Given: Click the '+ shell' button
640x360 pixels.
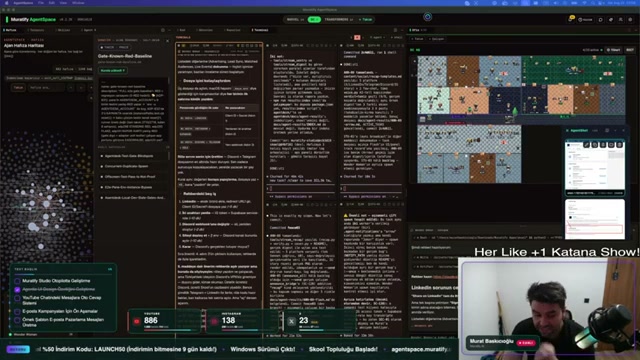Looking at the screenshot, I should point(396,38).
